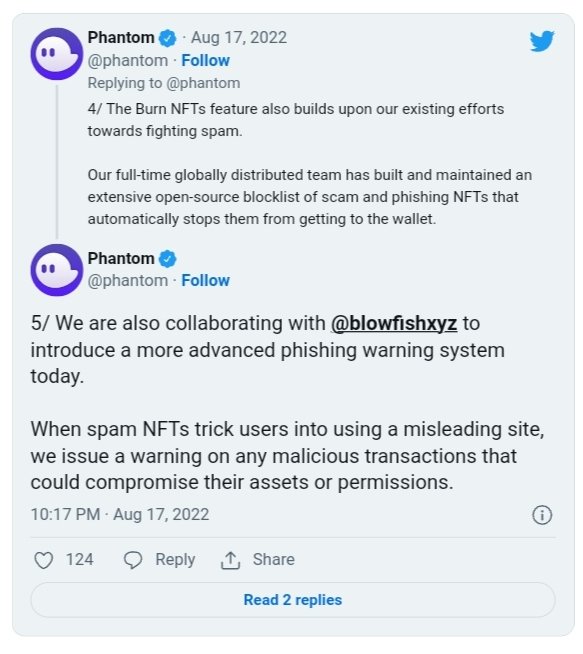Image resolution: width=583 pixels, height=654 pixels.
Task: Open the lower Phantom avatar
Action: tap(57, 270)
